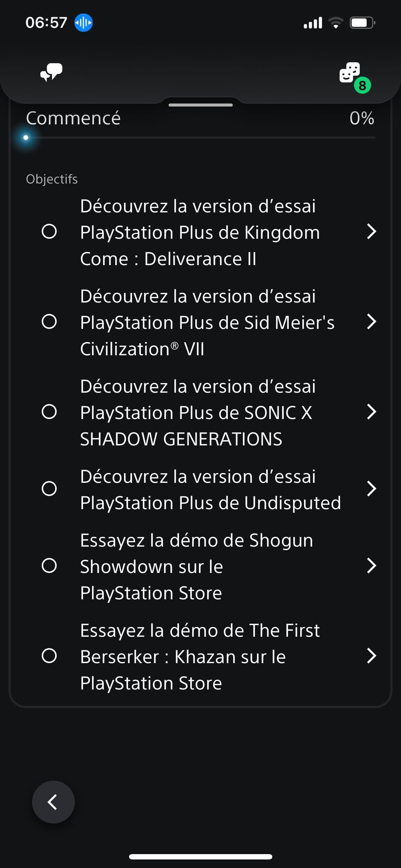Open the First Berserker: Khazan demo objective
Screen dimensions: 401x868
[x=200, y=656]
